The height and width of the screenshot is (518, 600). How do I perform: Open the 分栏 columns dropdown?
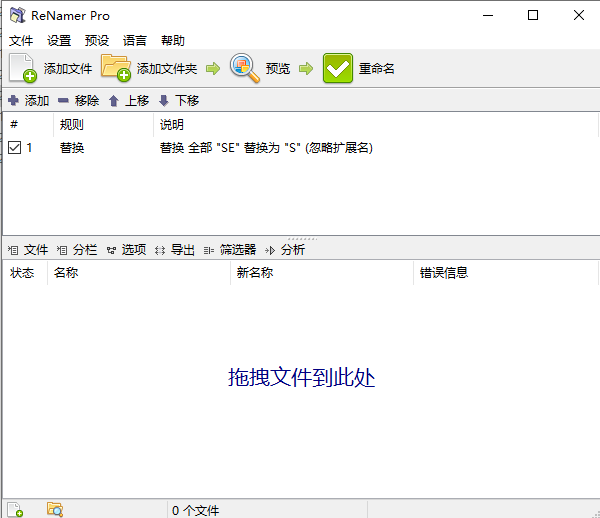[77, 250]
